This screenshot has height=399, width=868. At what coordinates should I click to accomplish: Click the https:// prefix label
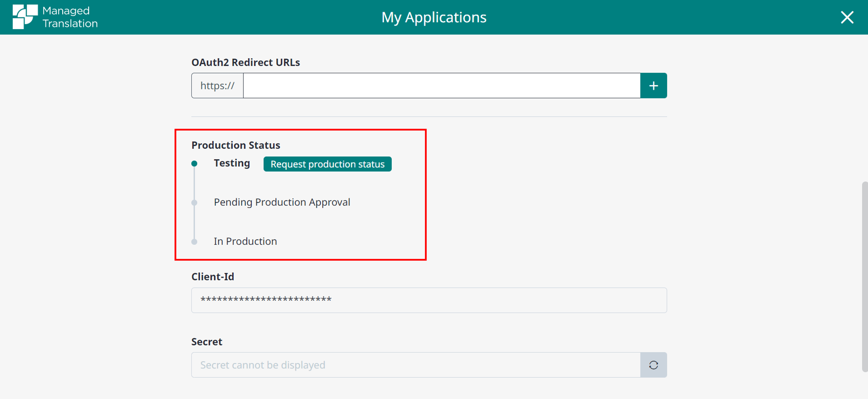(x=217, y=86)
